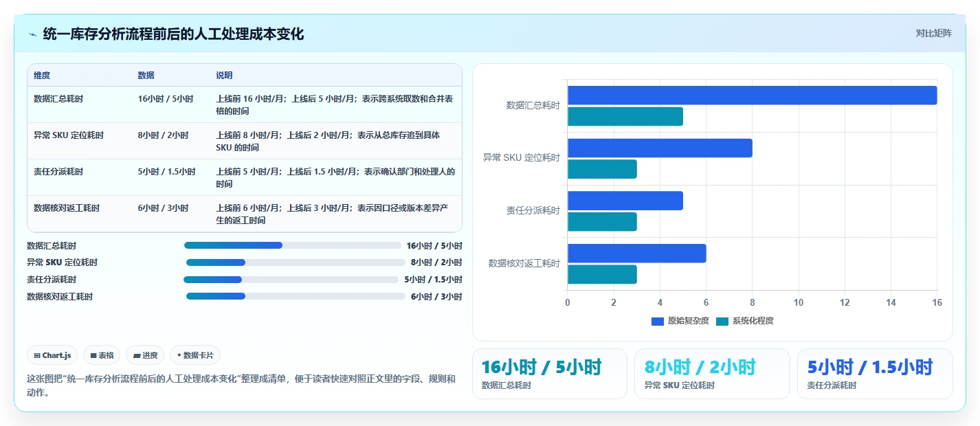Click the dark blue 数据汇总耗时 chart bar
Image resolution: width=980 pixels, height=426 pixels.
click(x=753, y=96)
